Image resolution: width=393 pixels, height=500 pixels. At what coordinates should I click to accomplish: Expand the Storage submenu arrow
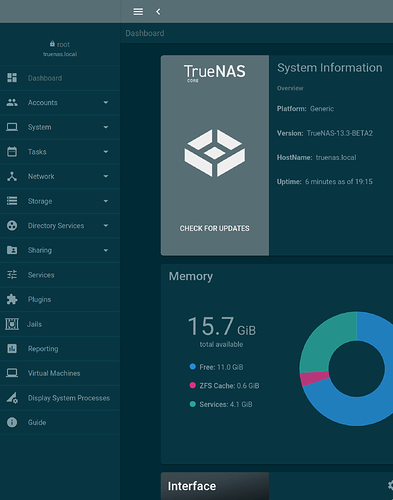point(106,201)
